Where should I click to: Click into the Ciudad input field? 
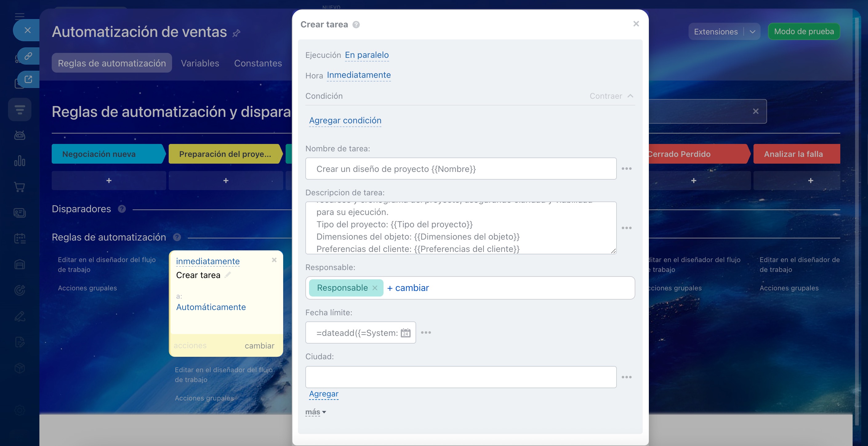[460, 377]
